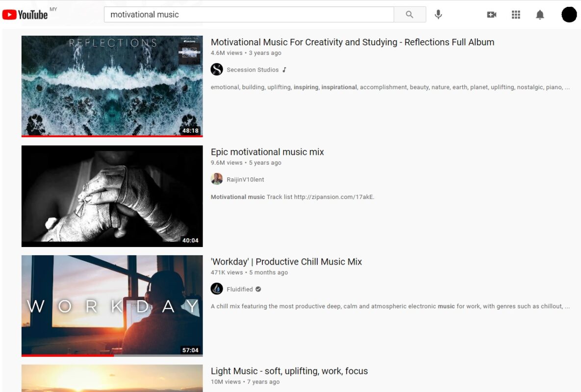The height and width of the screenshot is (392, 581).
Task: Click the description starting 'emotional, building, uplifting'
Action: (390, 87)
